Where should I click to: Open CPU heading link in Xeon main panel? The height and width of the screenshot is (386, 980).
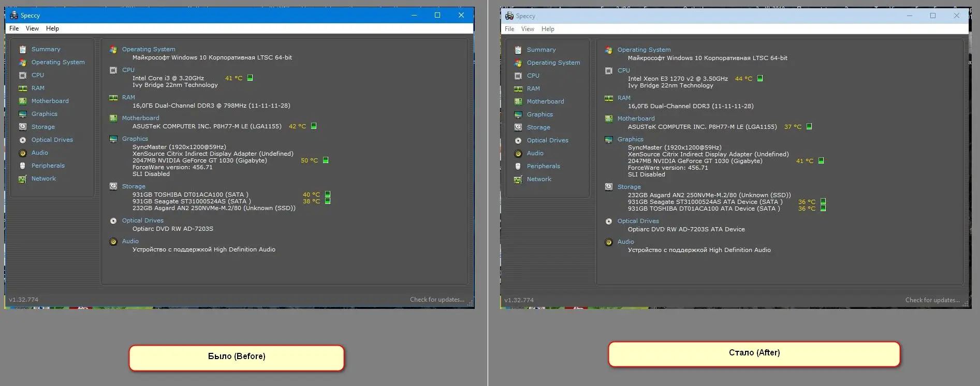(624, 70)
